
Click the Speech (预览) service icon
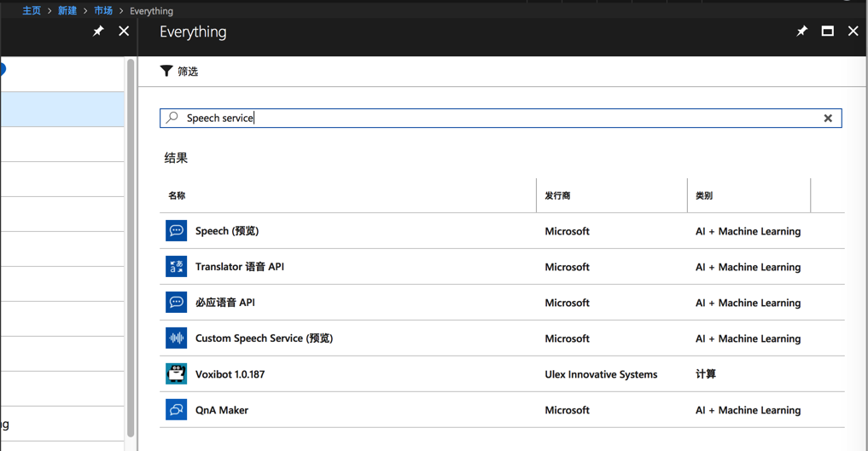(x=177, y=231)
